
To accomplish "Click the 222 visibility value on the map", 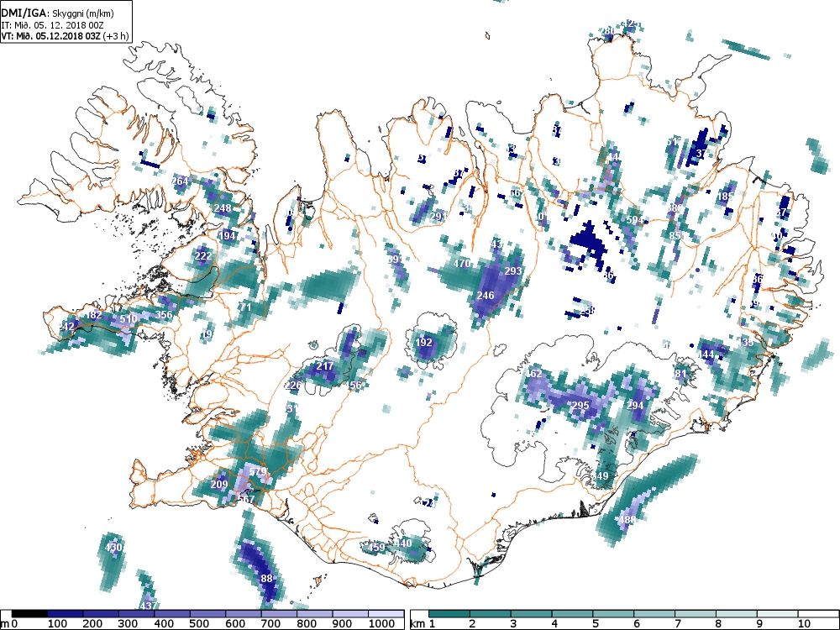I will pyautogui.click(x=203, y=256).
